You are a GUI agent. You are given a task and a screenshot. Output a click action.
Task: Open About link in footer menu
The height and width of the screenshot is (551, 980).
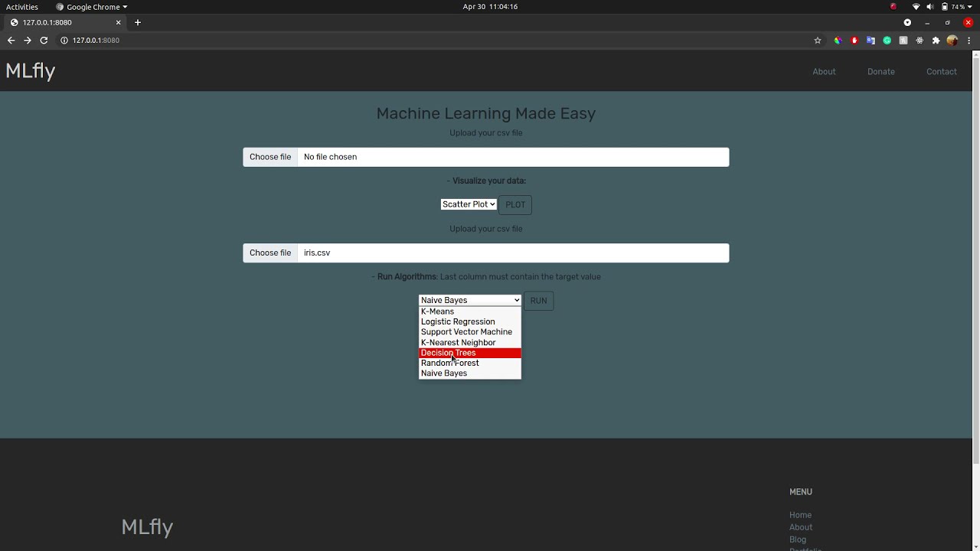[x=801, y=527]
